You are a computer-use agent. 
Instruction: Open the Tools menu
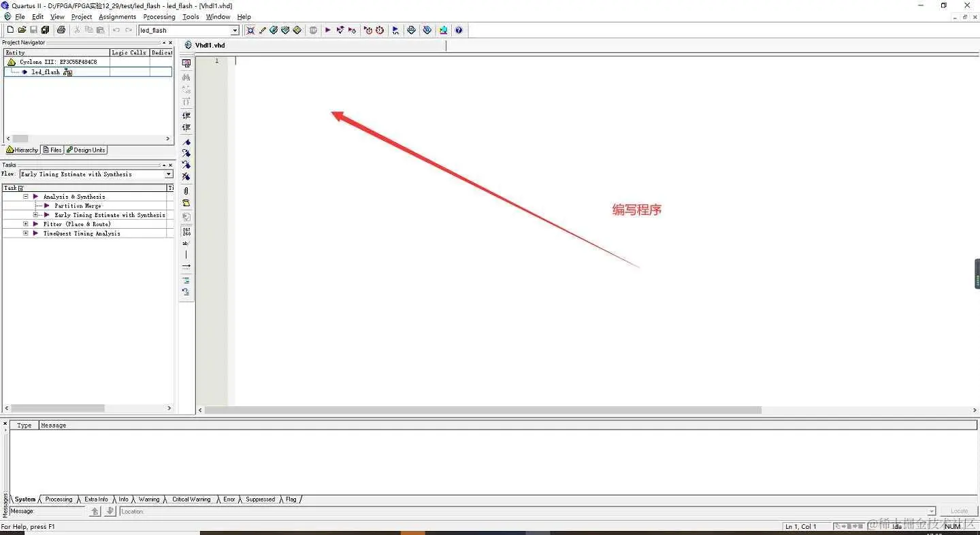tap(191, 16)
